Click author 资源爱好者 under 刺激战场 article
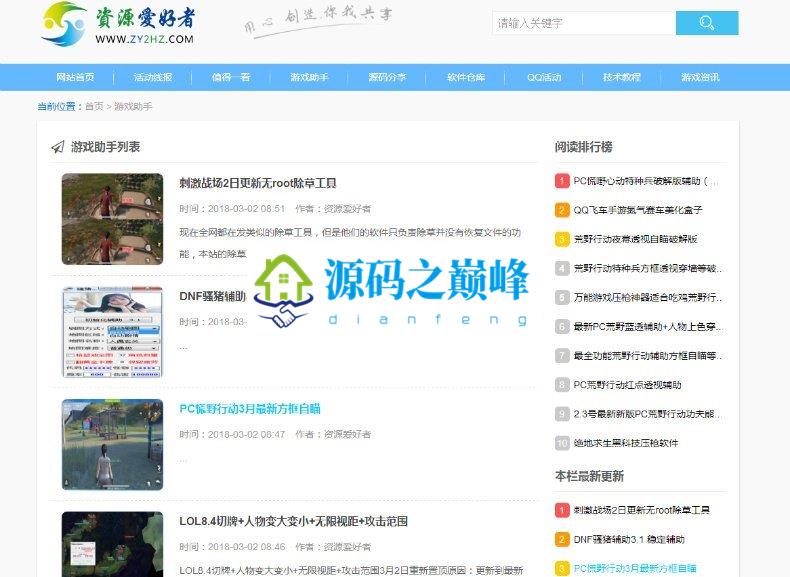 coord(347,209)
